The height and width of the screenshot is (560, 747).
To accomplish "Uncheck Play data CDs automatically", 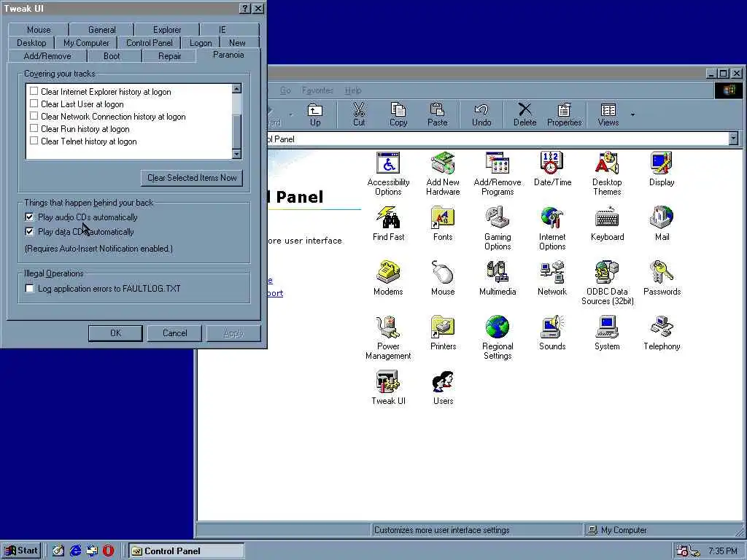I will pos(29,231).
